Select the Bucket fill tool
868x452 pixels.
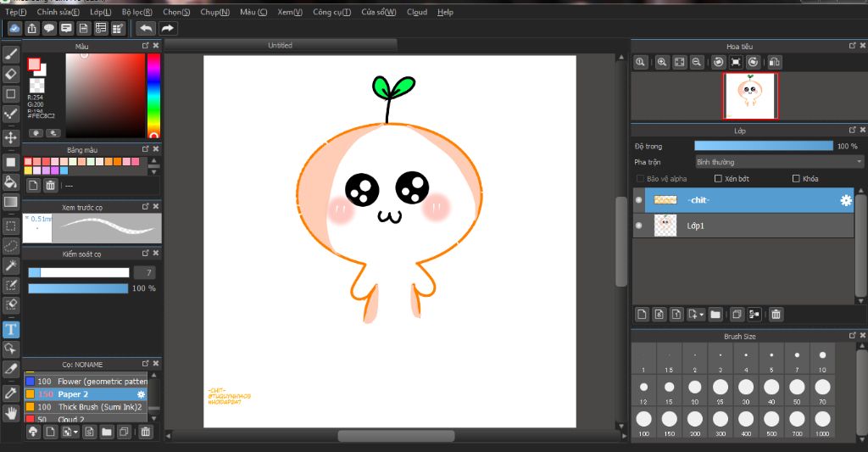(11, 181)
